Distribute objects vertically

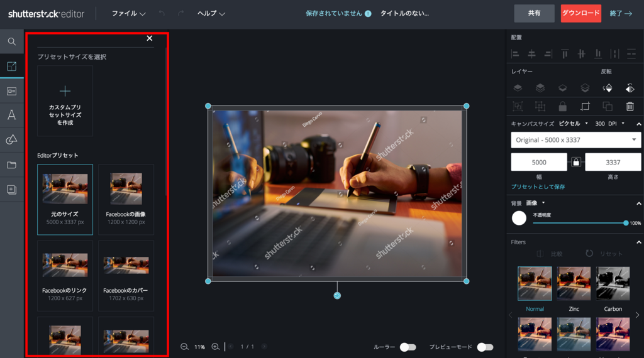[631, 54]
